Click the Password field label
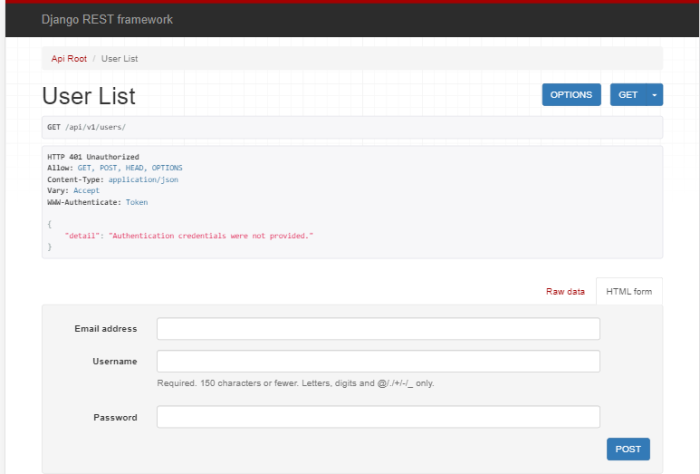Image resolution: width=700 pixels, height=474 pixels. (x=115, y=417)
